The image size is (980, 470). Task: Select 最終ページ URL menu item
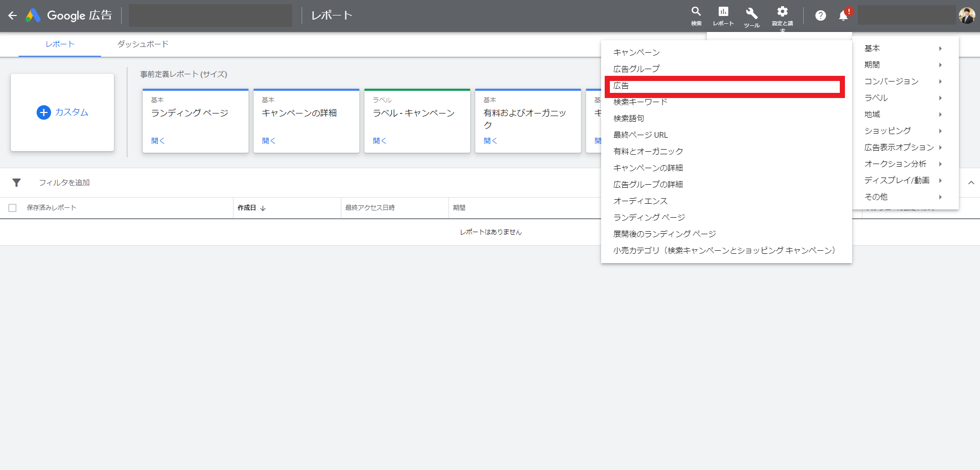pos(726,135)
